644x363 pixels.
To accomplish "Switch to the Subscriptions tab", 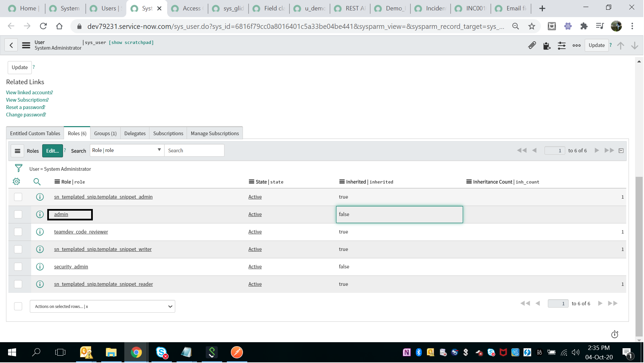I will coord(168,134).
